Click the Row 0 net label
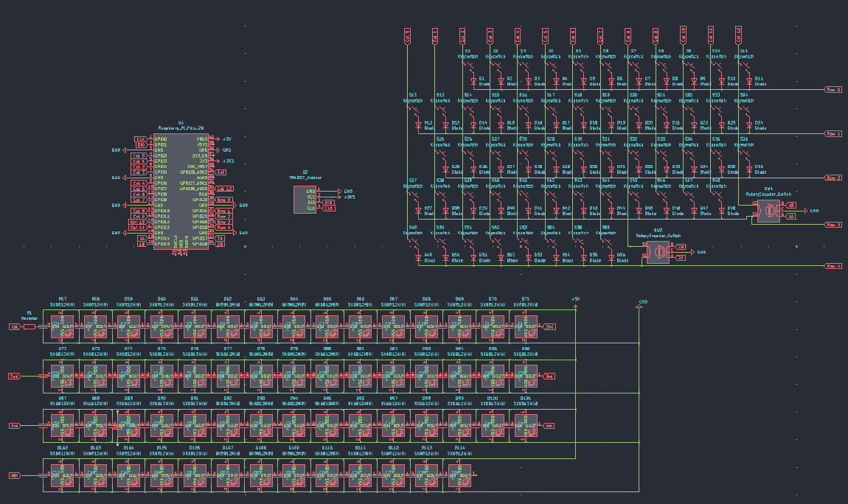Screen dimensions: 848x504 tap(833, 90)
